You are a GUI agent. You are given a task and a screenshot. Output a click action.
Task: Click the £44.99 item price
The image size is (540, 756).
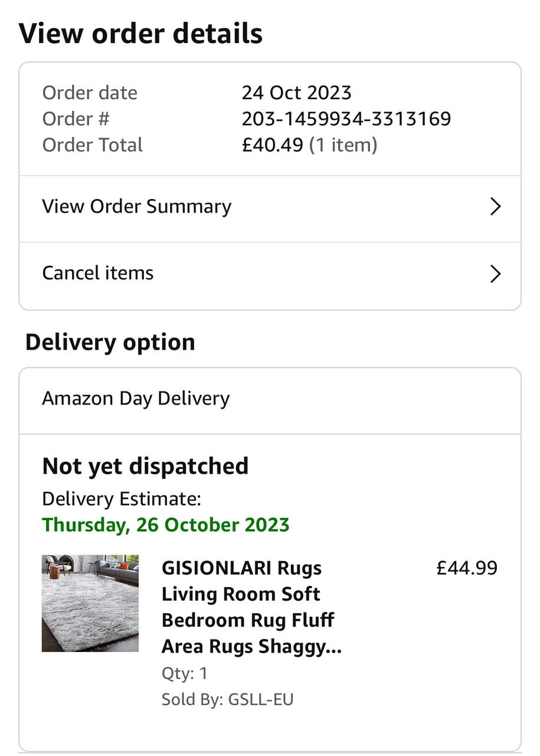tap(467, 568)
